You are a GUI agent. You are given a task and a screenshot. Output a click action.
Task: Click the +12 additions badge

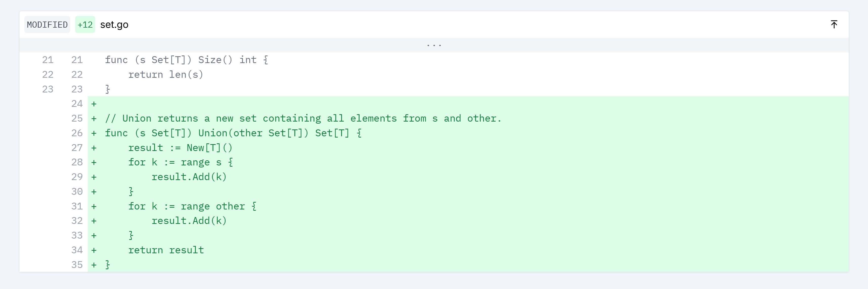coord(85,25)
